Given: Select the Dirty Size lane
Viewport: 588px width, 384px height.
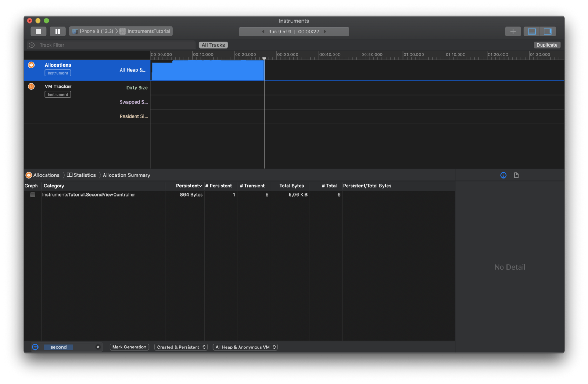Looking at the screenshot, I should tap(137, 88).
